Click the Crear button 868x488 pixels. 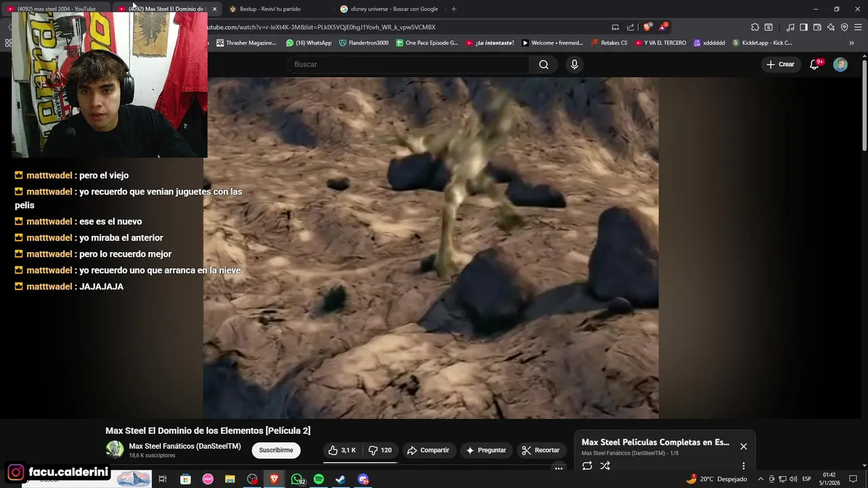pyautogui.click(x=780, y=64)
